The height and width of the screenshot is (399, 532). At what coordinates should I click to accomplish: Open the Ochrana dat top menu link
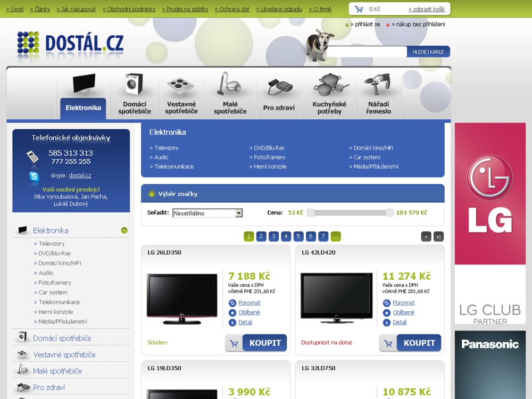pos(232,9)
